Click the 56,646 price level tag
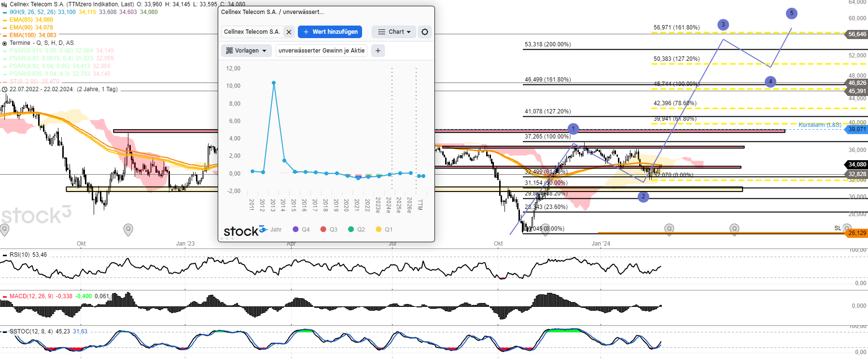Image resolution: width=868 pixels, height=358 pixels. (x=857, y=34)
